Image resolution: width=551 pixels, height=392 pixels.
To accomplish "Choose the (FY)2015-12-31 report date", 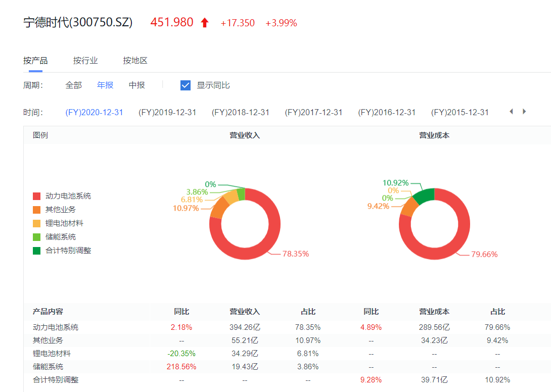I will 460,113.
